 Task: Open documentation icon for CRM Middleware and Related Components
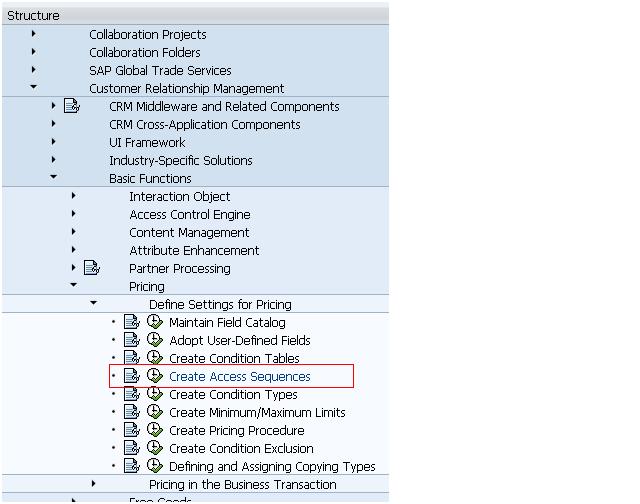[x=72, y=106]
